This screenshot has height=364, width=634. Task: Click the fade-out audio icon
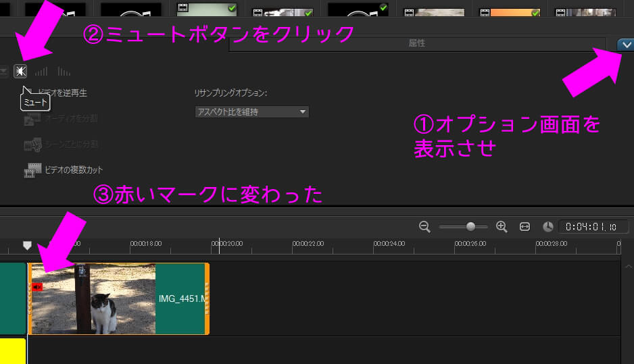(64, 71)
